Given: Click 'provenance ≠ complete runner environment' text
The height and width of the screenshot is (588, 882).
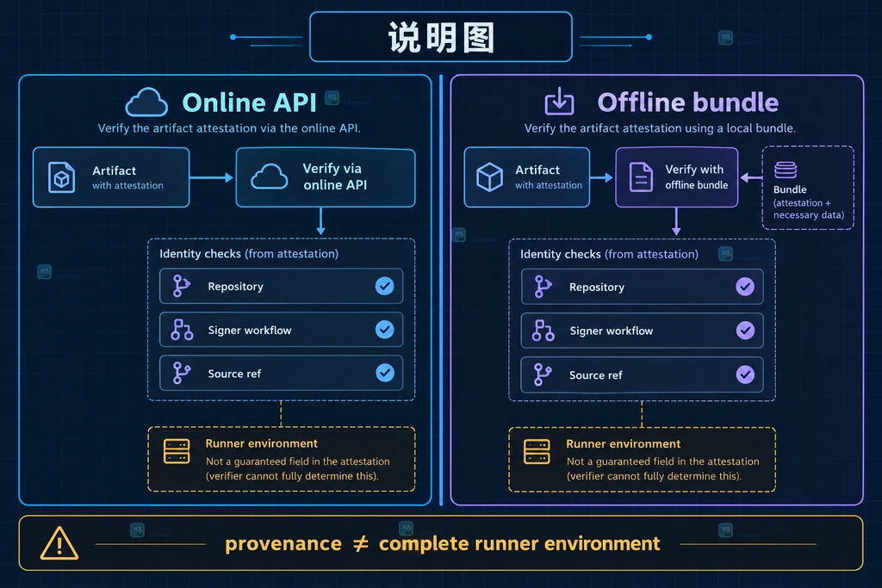Looking at the screenshot, I should pyautogui.click(x=442, y=543).
